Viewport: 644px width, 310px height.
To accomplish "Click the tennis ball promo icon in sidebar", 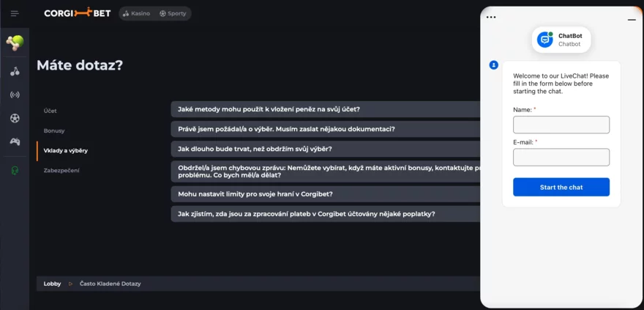I will click(15, 43).
